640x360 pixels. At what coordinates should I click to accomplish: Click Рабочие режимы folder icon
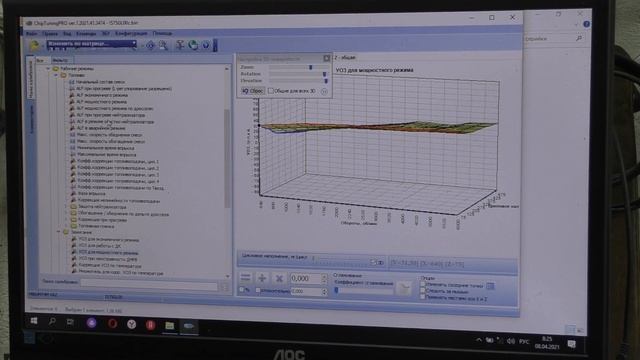click(x=56, y=69)
